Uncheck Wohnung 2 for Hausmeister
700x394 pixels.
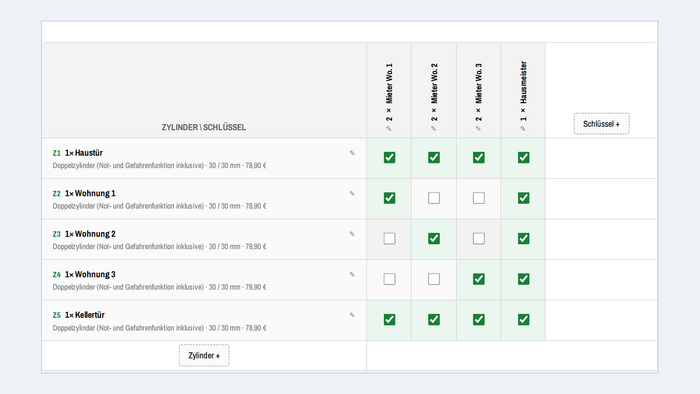(524, 239)
